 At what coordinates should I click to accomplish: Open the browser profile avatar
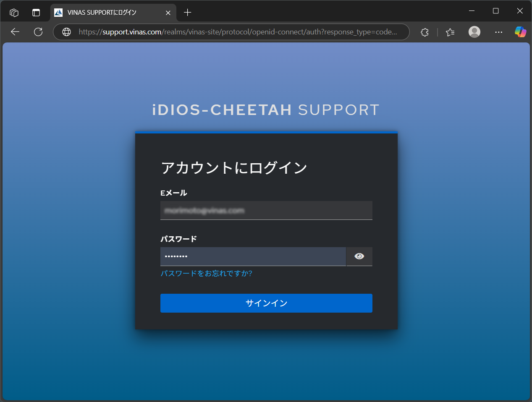point(474,32)
